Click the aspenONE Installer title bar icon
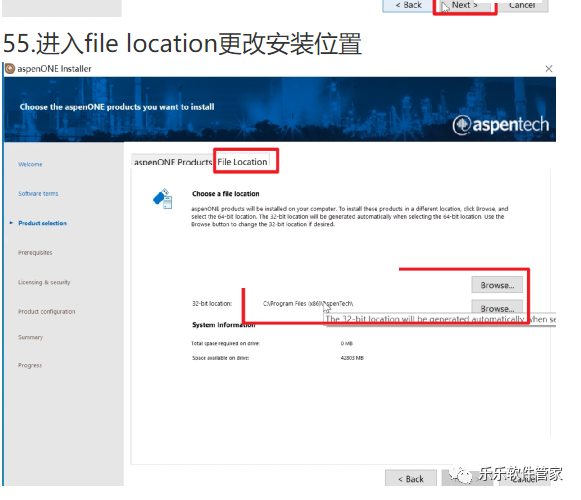581x500 pixels. [10, 69]
